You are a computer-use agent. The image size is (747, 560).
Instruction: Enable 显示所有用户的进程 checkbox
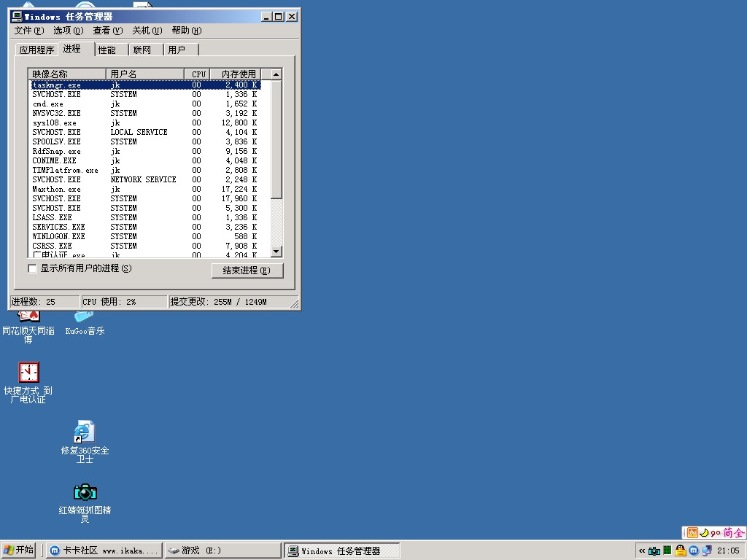[32, 269]
